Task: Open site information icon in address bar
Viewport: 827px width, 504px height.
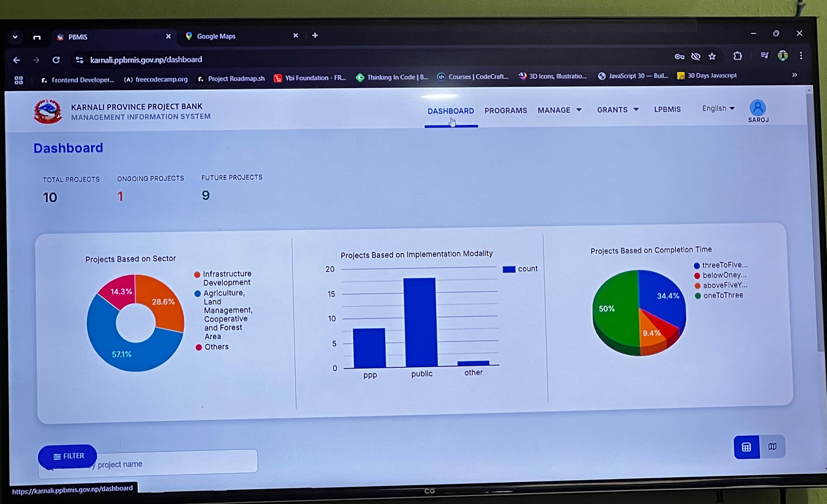Action: pyautogui.click(x=79, y=60)
